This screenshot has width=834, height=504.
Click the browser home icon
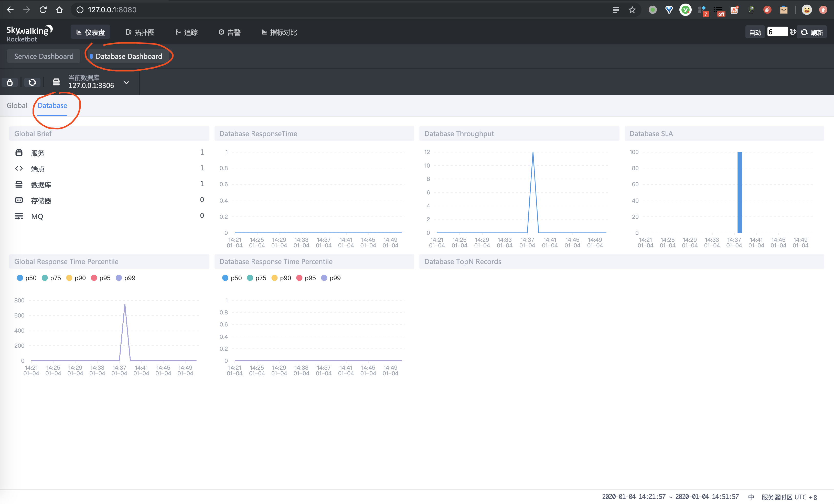point(60,10)
